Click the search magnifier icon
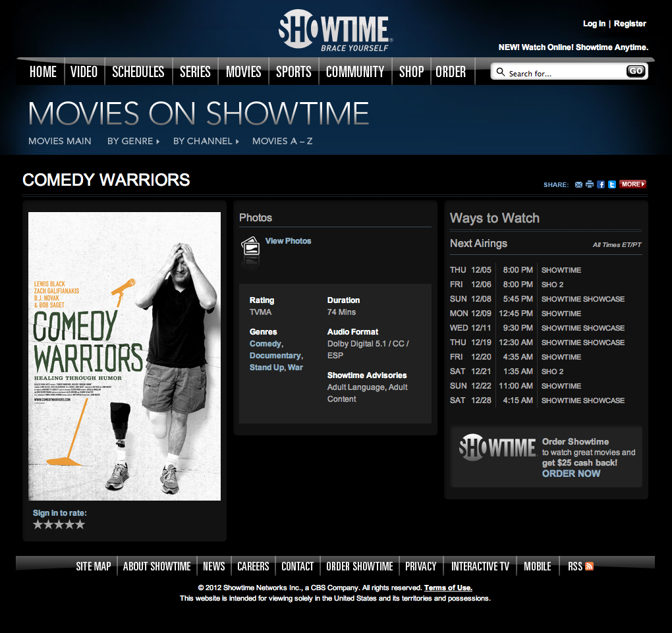 500,72
